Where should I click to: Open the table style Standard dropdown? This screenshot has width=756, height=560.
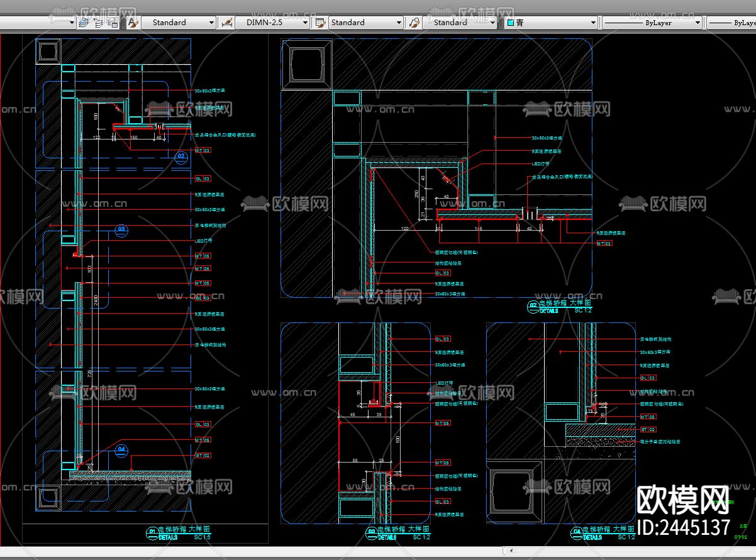click(x=399, y=23)
